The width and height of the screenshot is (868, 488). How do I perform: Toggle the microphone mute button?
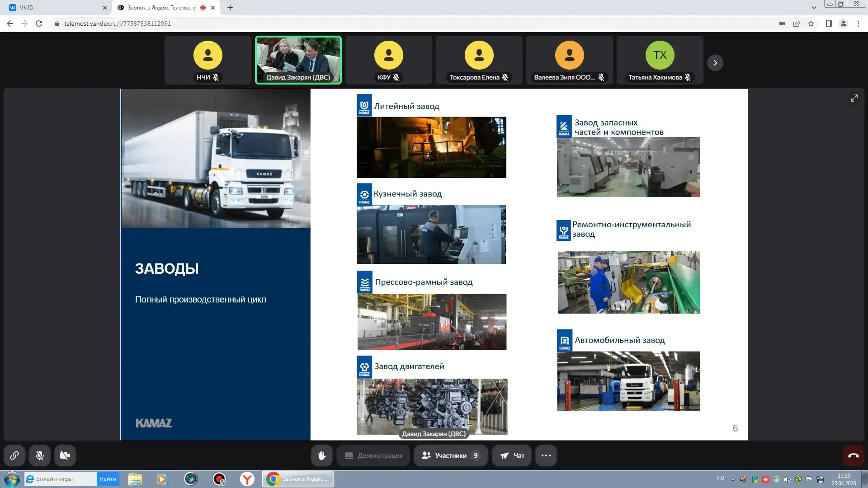pyautogui.click(x=40, y=455)
